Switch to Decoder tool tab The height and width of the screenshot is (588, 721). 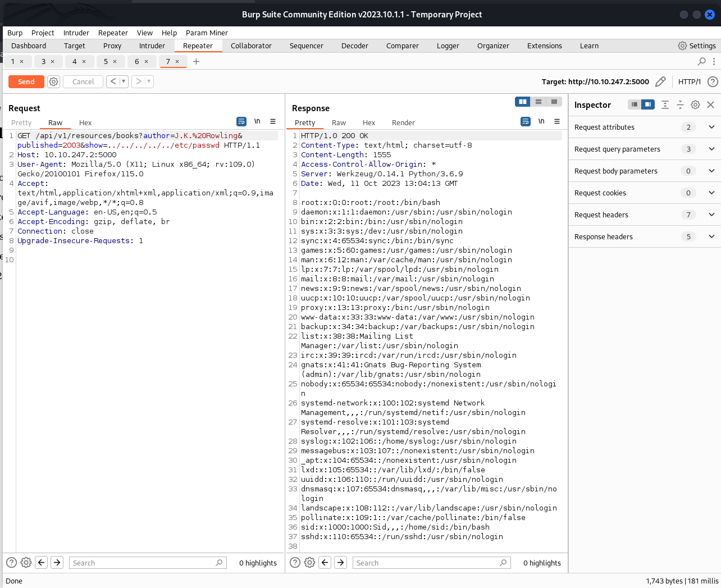point(355,45)
